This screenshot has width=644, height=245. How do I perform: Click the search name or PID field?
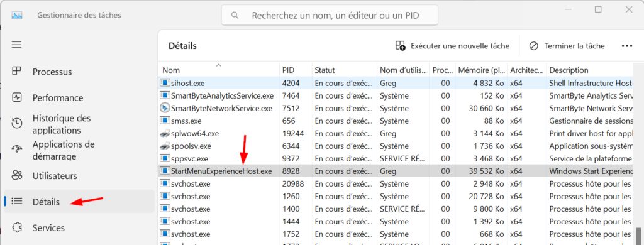pyautogui.click(x=330, y=16)
